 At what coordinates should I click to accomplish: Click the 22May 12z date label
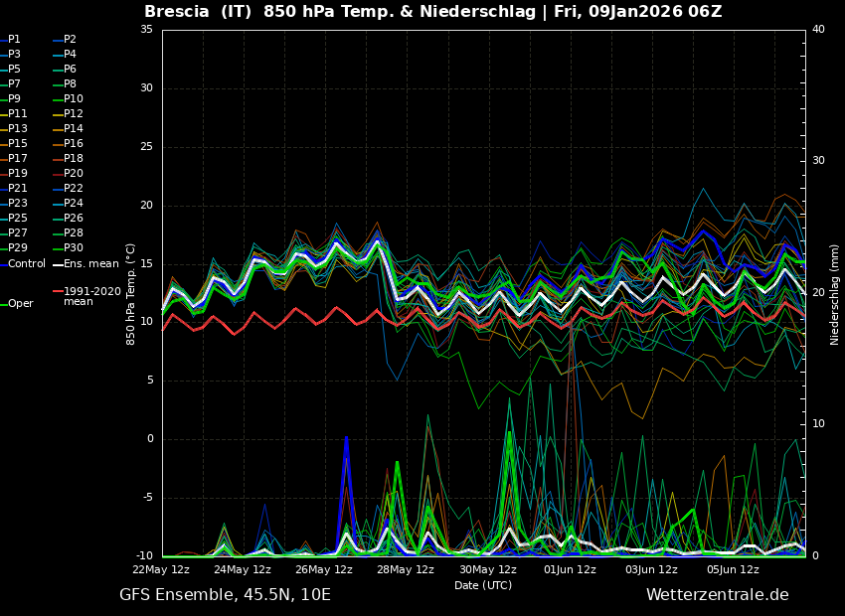[x=162, y=569]
